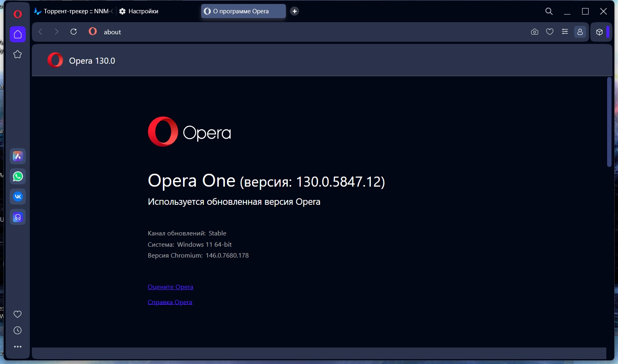The height and width of the screenshot is (364, 618).
Task: Select the О программе Opera tab
Action: 243,11
